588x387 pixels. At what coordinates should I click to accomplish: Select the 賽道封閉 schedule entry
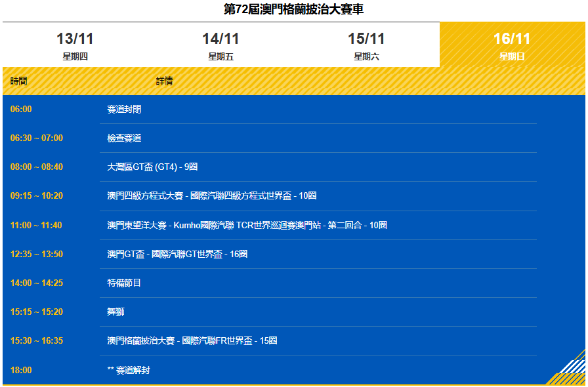[x=124, y=110]
